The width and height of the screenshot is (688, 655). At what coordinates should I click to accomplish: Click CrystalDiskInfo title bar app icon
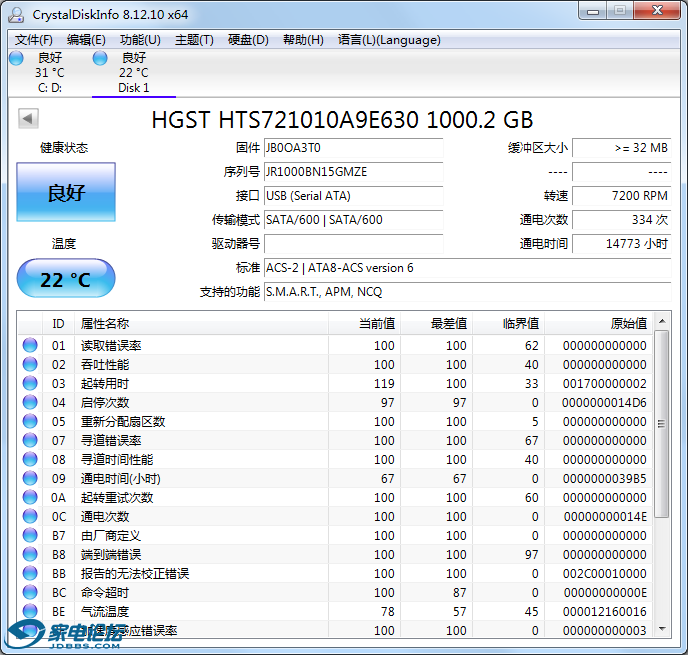[16, 14]
